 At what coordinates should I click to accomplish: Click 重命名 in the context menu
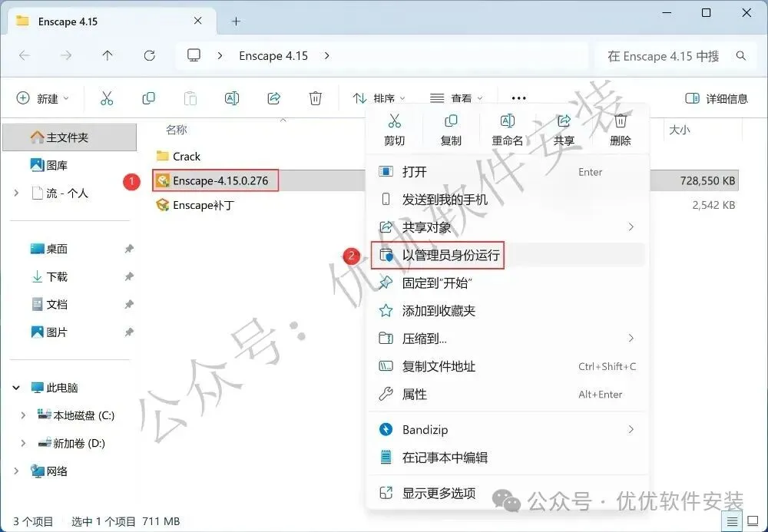tap(508, 131)
